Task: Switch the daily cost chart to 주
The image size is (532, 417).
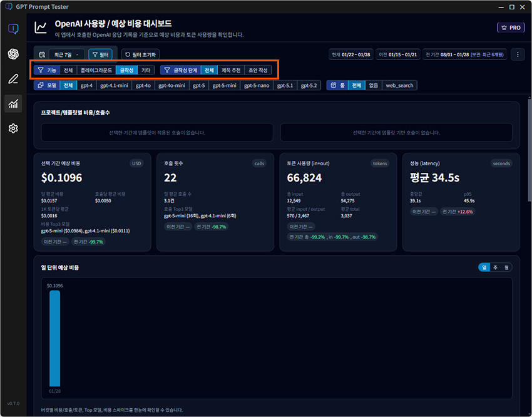Action: click(495, 267)
